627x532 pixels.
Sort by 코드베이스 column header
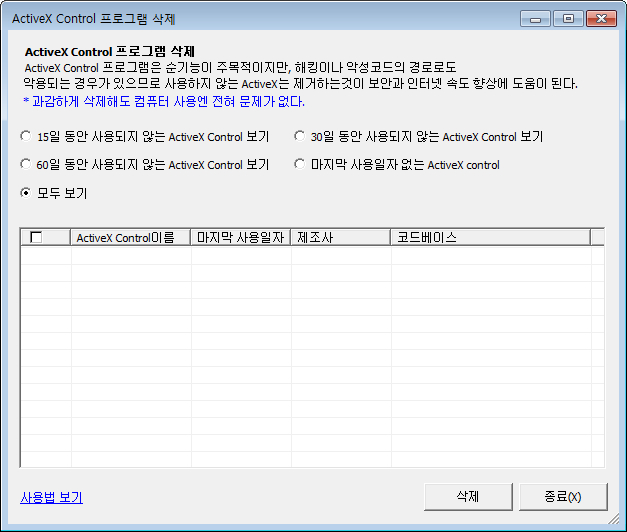point(491,237)
